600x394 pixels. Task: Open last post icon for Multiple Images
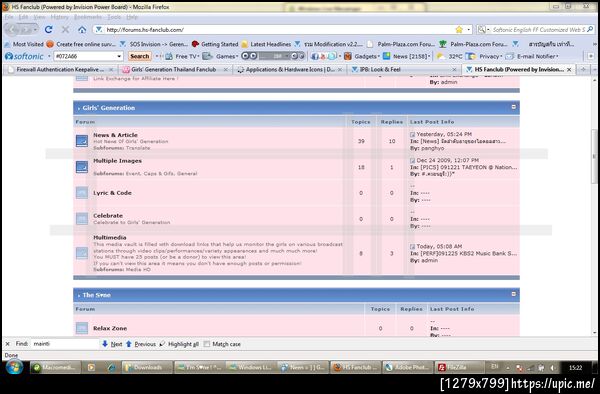(412, 160)
